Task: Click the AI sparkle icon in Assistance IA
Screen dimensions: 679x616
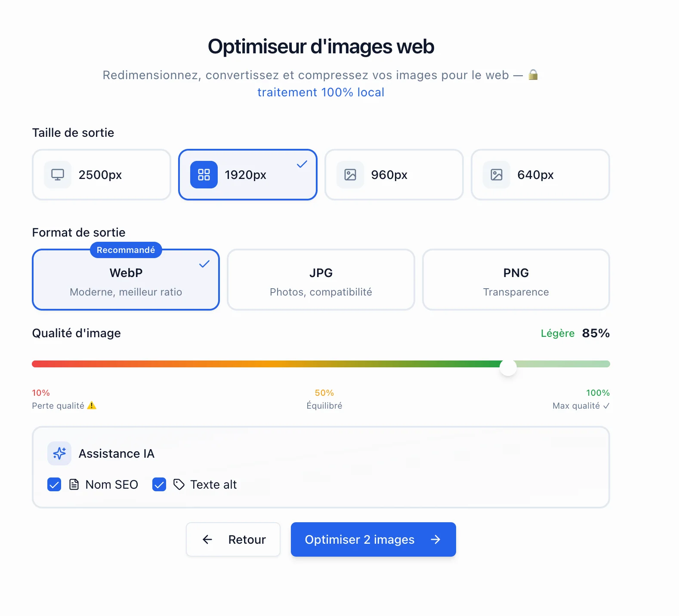Action: (59, 453)
